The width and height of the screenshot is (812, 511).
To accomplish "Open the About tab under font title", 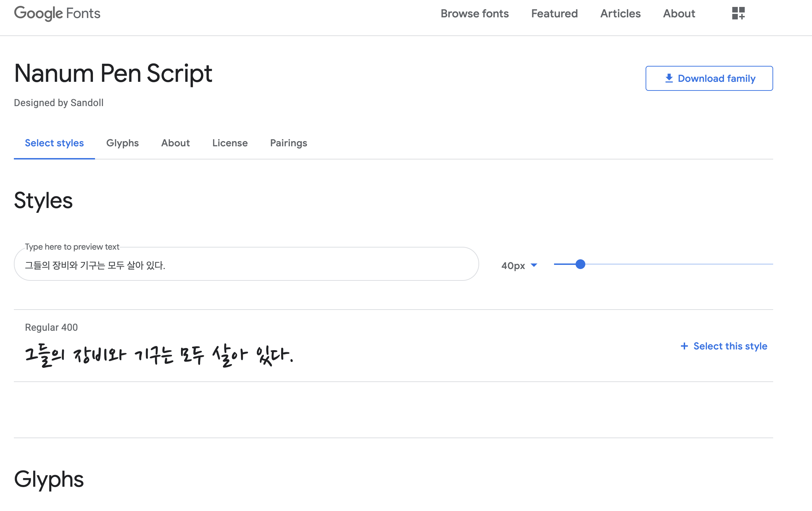I will [175, 143].
